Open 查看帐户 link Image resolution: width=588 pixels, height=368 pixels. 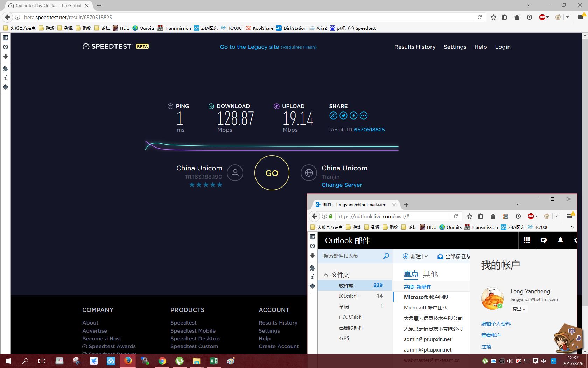(x=491, y=335)
